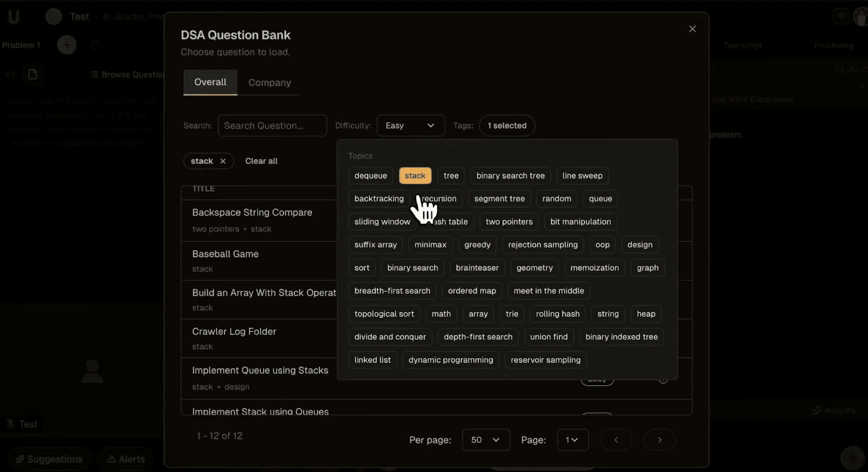Switch to the Overall tab
This screenshot has width=868, height=472.
pyautogui.click(x=210, y=82)
